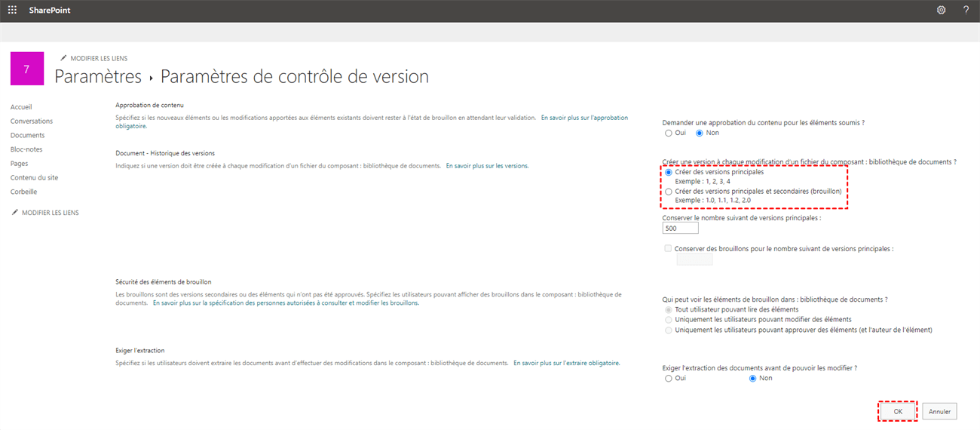Open Bloc-notes in the left navigation
The height and width of the screenshot is (430, 980).
[x=26, y=149]
